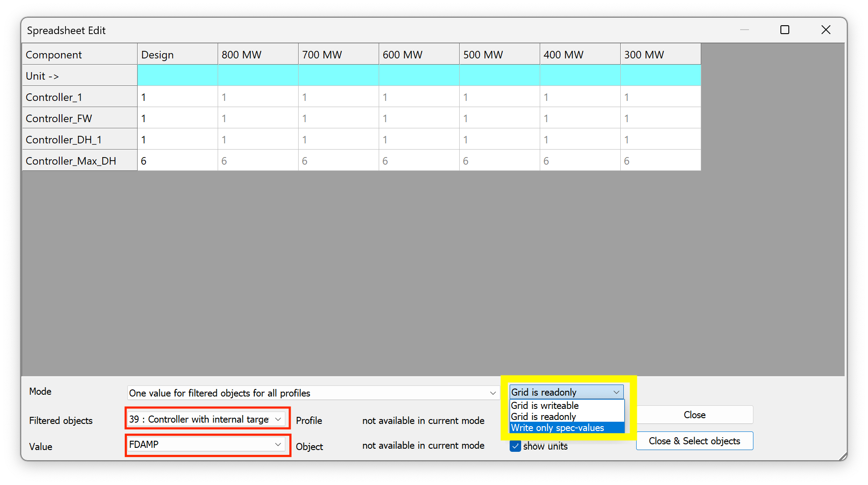This screenshot has height=485, width=868.
Task: Pick 'Grid is readonly' list entry
Action: coord(543,416)
